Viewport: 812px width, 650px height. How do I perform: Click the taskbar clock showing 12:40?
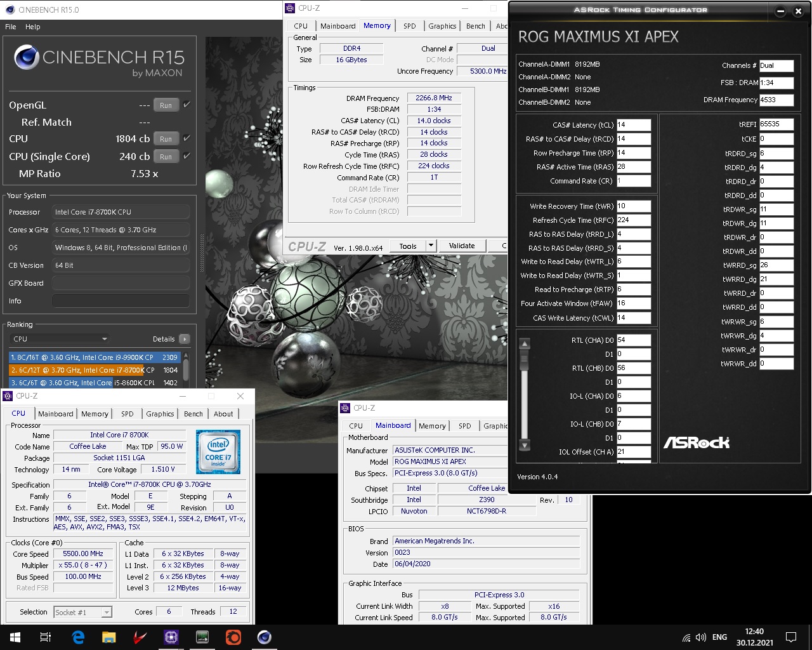[754, 637]
